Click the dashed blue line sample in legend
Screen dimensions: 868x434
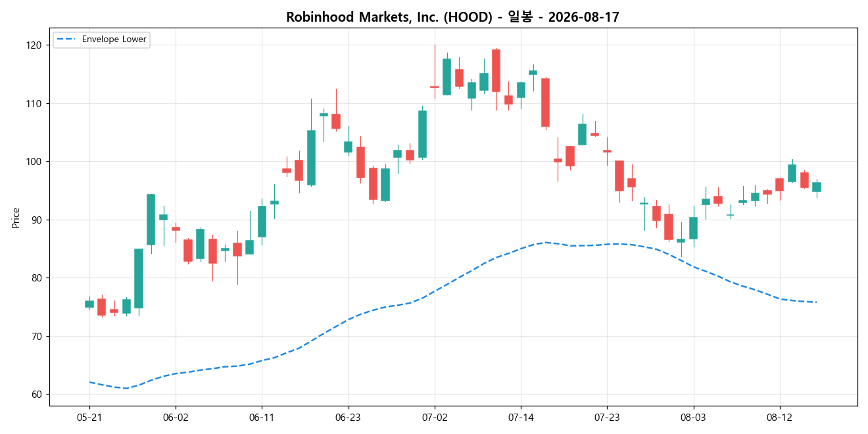pyautogui.click(x=66, y=39)
